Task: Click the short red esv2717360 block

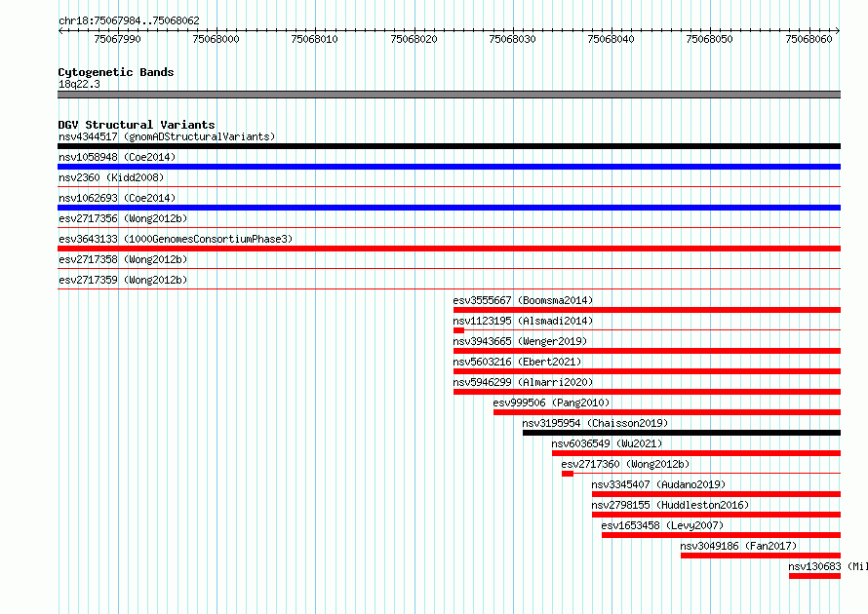Action: click(568, 474)
